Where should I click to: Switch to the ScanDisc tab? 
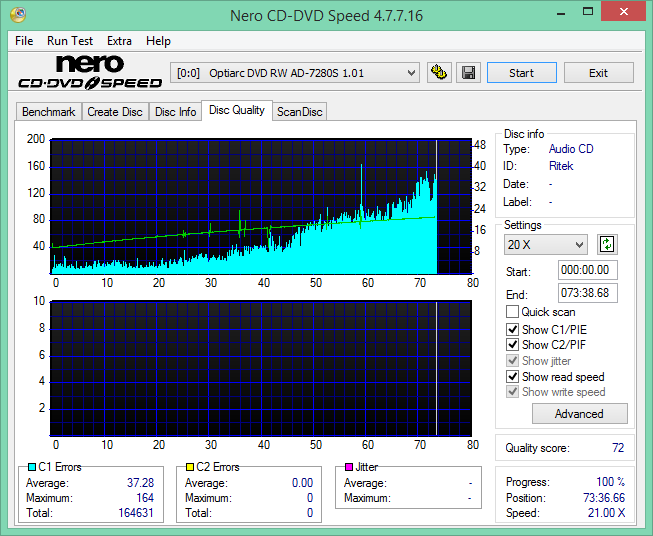[300, 112]
